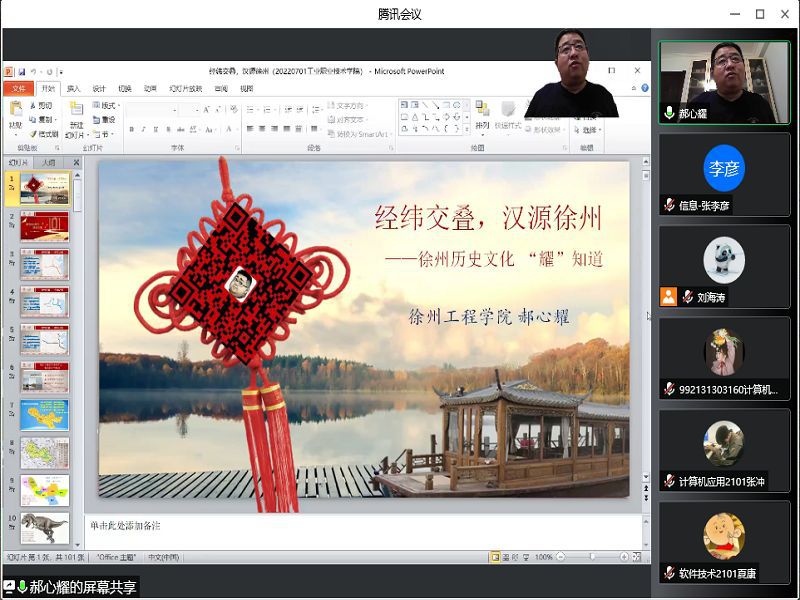Click the Arrange icon in drawing group
Viewport: 800px width, 600px height.
coord(483,113)
